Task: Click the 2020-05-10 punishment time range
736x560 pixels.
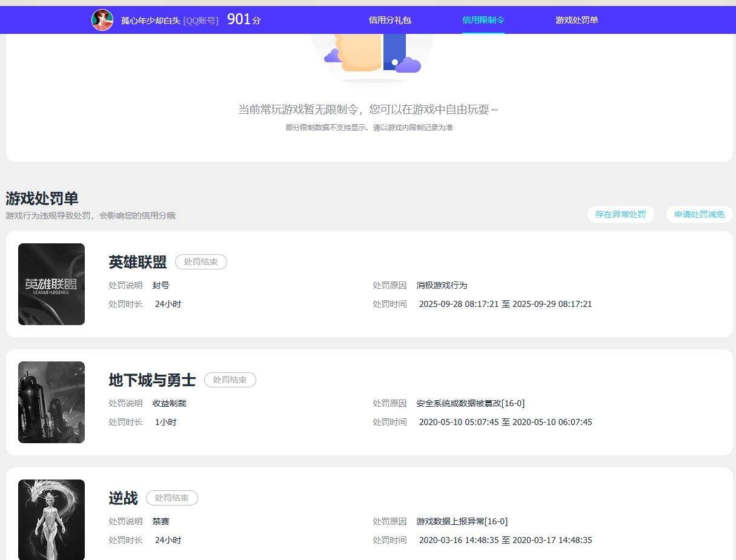Action: 505,422
